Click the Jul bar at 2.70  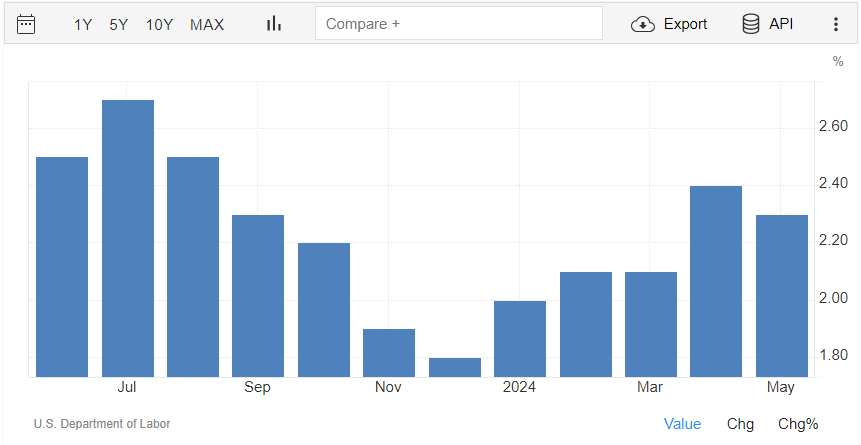point(128,238)
